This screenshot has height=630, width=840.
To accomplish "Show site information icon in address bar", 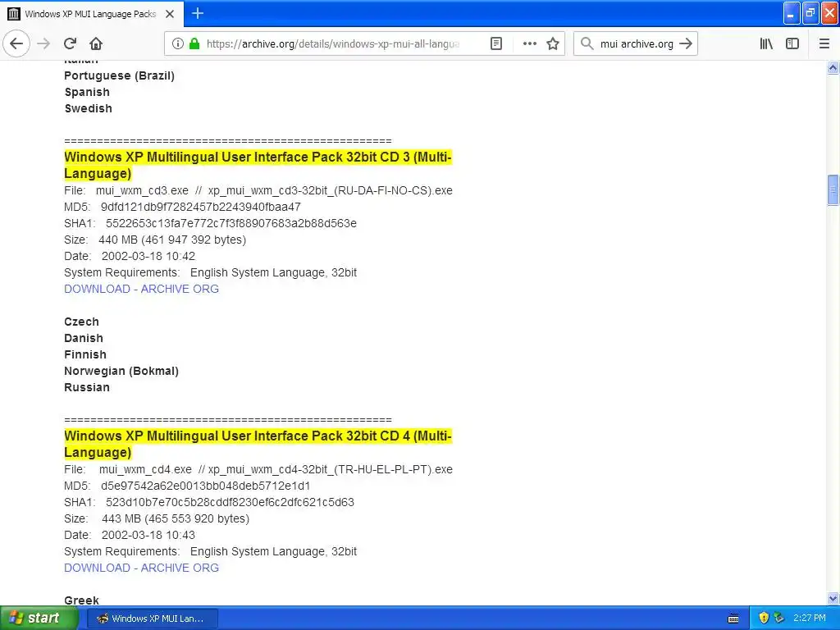I will pyautogui.click(x=178, y=43).
